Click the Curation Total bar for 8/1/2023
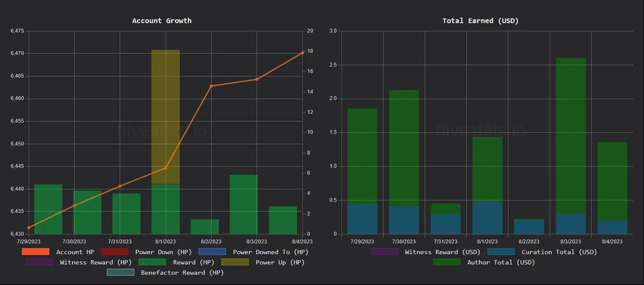This screenshot has height=285, width=644. [487, 218]
